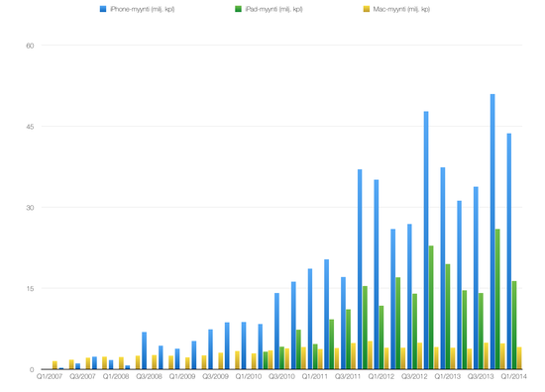Click the y-axis value 30
Image resolution: width=545 pixels, height=392 pixels.
[30, 208]
